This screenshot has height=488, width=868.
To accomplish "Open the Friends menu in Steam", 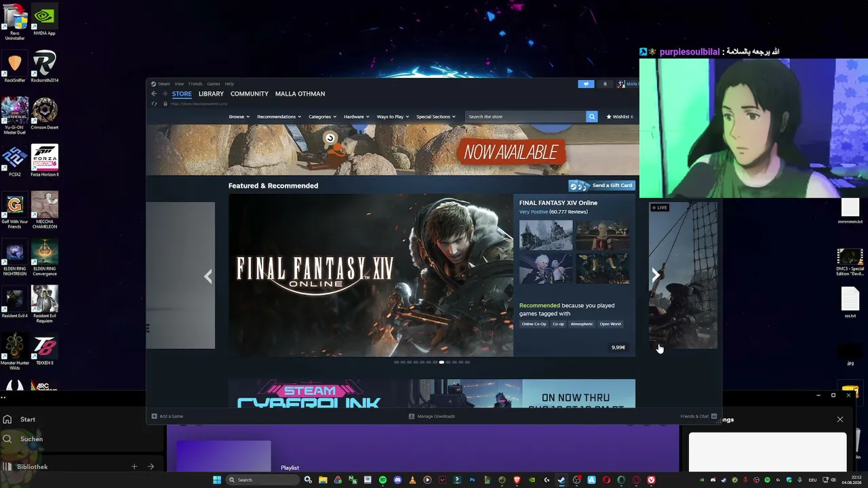I will (195, 84).
